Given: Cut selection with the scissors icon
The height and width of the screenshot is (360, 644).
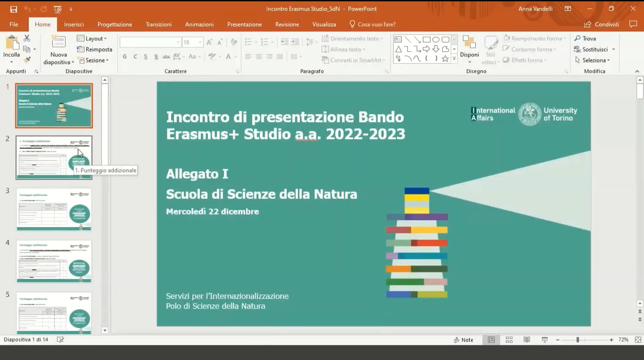Looking at the screenshot, I should [27, 38].
